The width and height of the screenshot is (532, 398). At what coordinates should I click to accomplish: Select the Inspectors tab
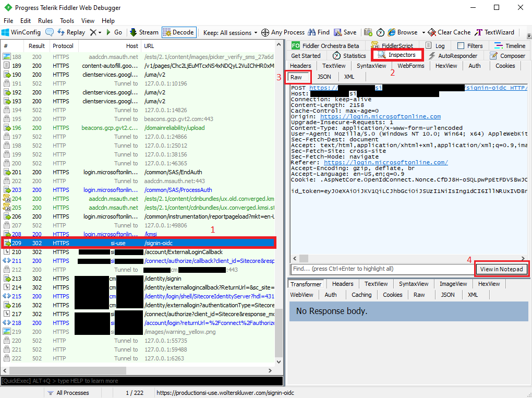[x=397, y=55]
